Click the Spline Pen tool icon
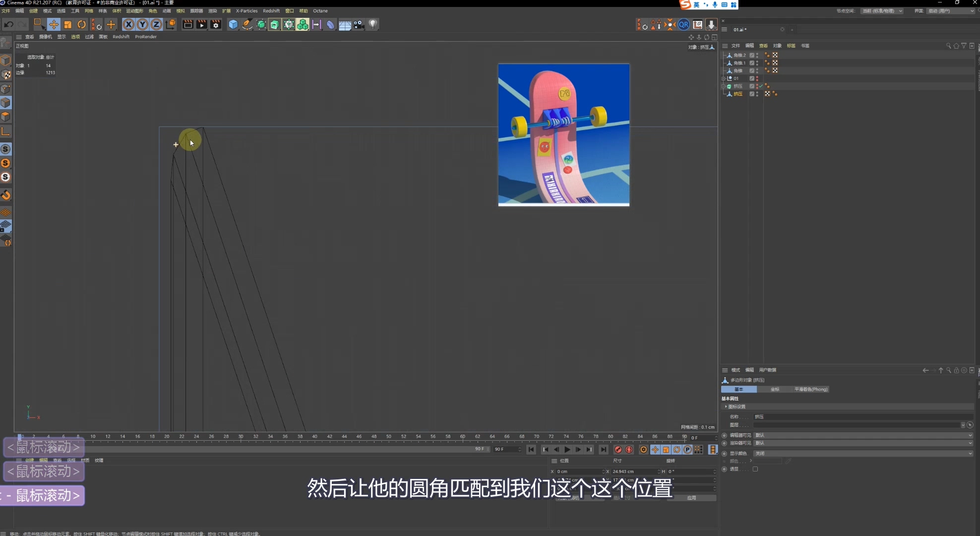980x536 pixels. [247, 24]
